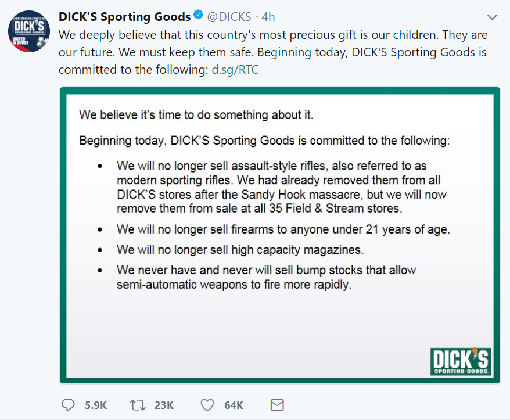Open the reply comment icon
Viewport: 510px width, 420px height.
click(x=68, y=405)
